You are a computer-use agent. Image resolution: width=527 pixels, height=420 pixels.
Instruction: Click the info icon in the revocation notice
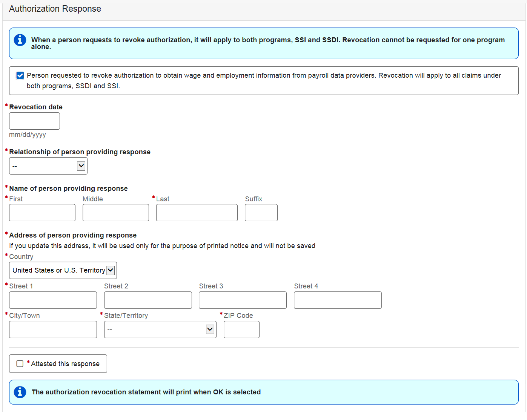coord(20,40)
